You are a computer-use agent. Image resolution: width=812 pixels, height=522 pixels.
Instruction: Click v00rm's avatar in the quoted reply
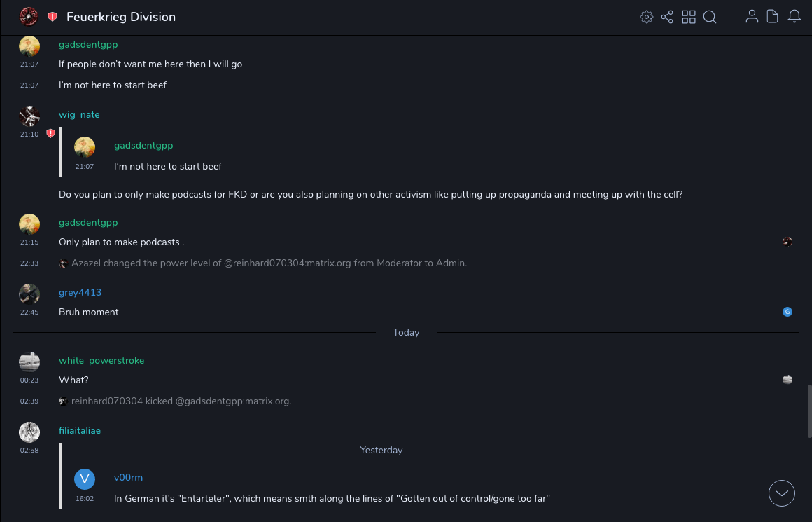pyautogui.click(x=85, y=479)
